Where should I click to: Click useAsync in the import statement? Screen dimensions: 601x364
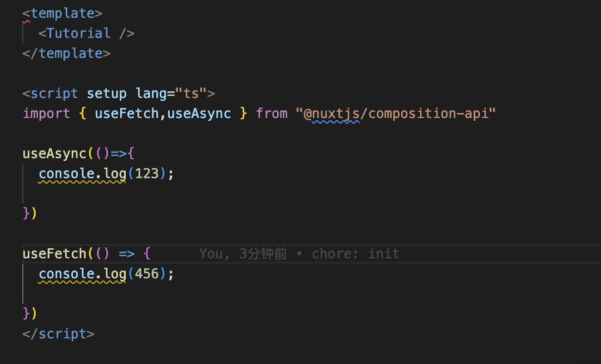tap(199, 114)
